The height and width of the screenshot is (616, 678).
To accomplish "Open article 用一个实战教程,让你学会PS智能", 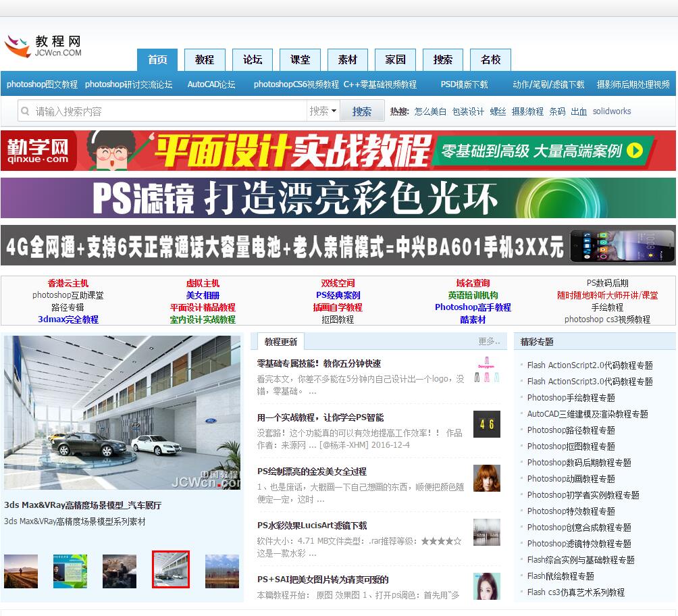I will point(320,417).
